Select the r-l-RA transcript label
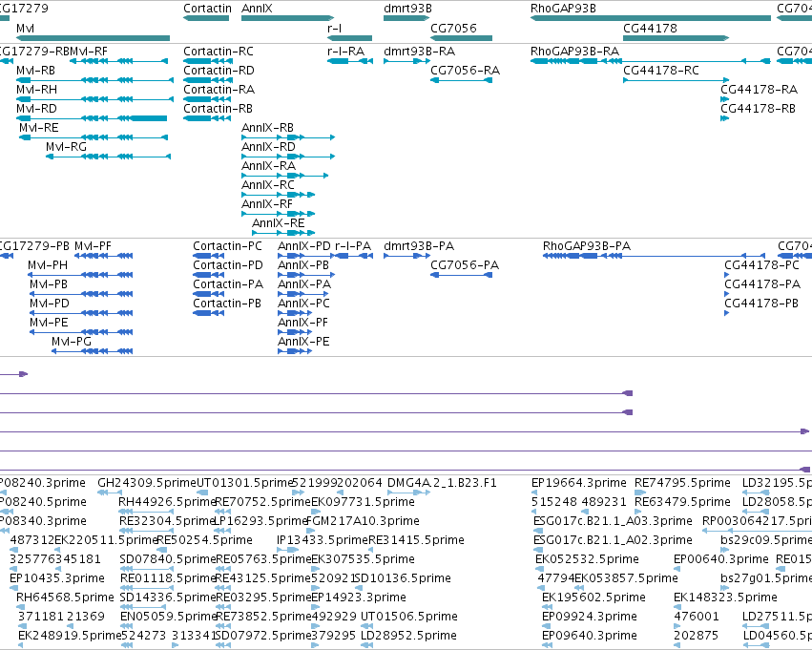Viewport: 812px width, 650px height. click(x=346, y=51)
